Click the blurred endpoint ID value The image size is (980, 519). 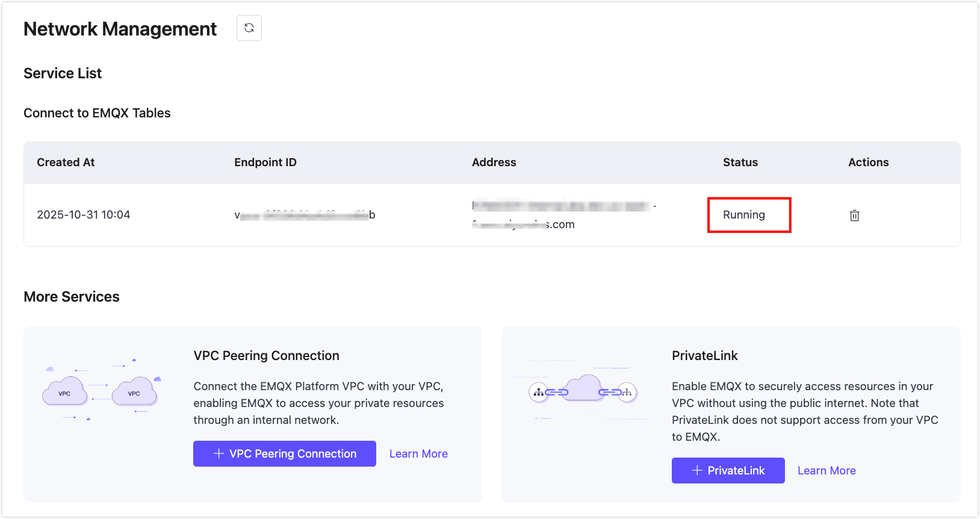[x=305, y=215]
